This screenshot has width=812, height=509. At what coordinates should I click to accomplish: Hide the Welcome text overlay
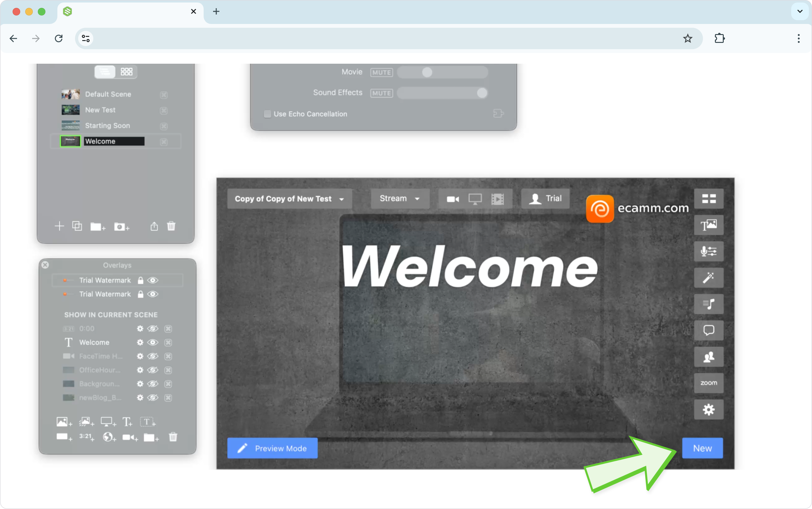153,342
